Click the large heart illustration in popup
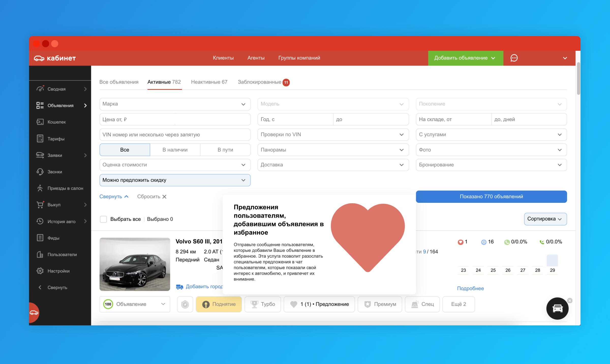Image resolution: width=610 pixels, height=364 pixels. click(368, 238)
